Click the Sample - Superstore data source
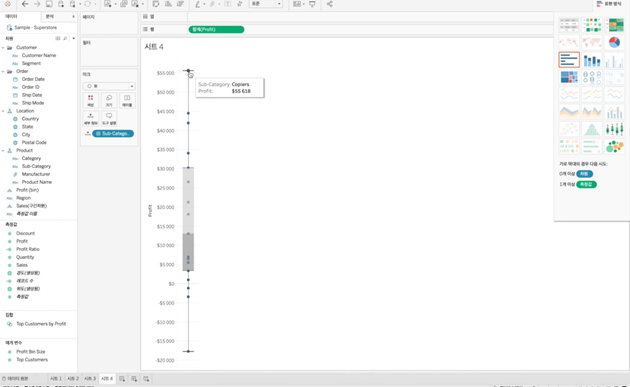 [35, 27]
